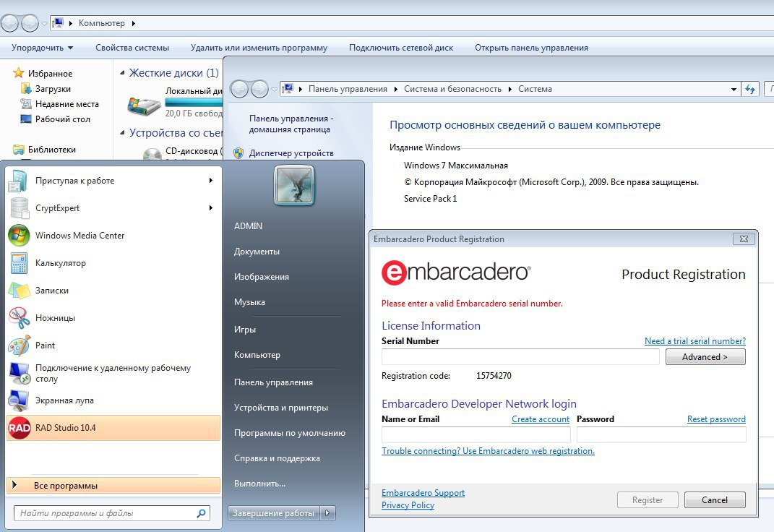The image size is (774, 532).
Task: Go forward in the Компьютер Explorer window
Action: coord(30,23)
